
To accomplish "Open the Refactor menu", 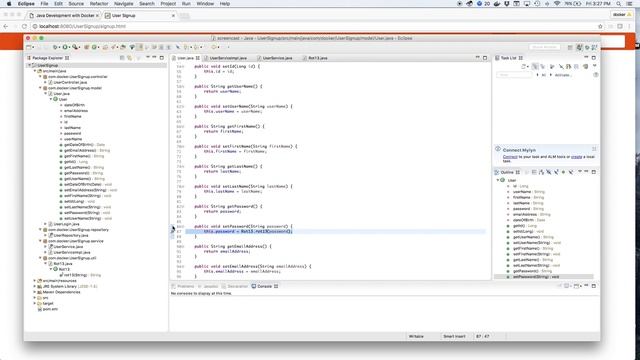I will [x=99, y=4].
